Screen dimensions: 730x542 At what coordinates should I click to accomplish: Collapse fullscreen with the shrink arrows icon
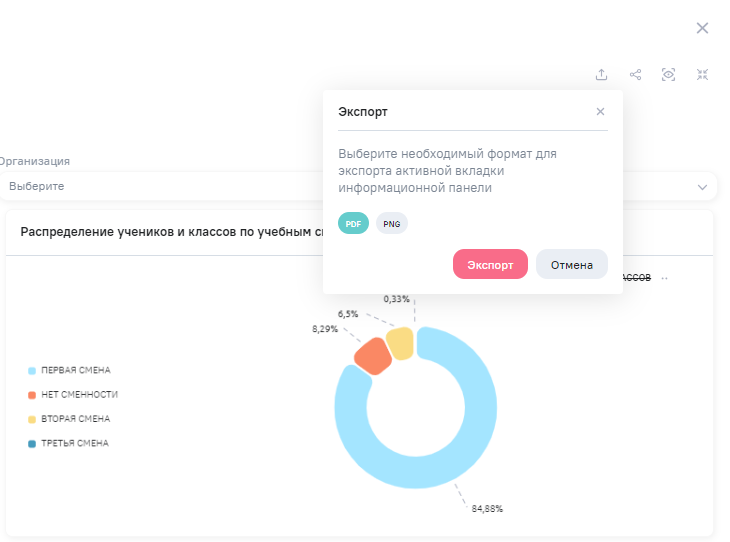[x=703, y=74]
